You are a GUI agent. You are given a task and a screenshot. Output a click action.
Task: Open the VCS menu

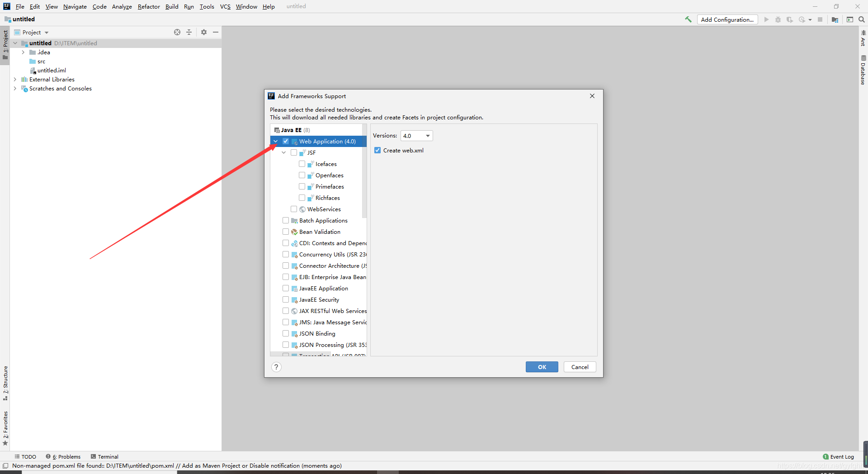pos(225,6)
